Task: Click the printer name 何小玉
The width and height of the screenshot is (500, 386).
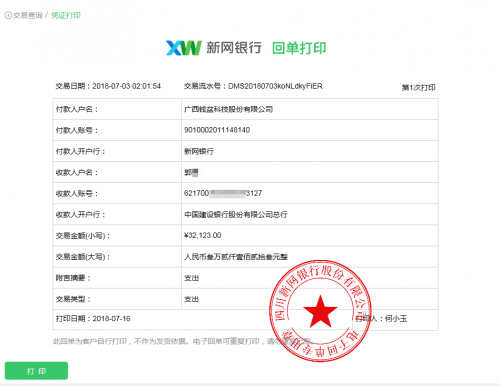Action: [396, 319]
